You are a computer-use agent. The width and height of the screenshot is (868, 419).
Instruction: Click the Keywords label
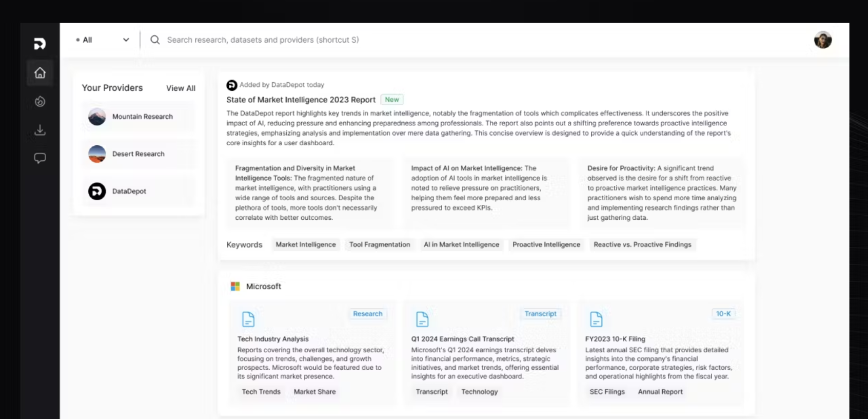coord(244,245)
